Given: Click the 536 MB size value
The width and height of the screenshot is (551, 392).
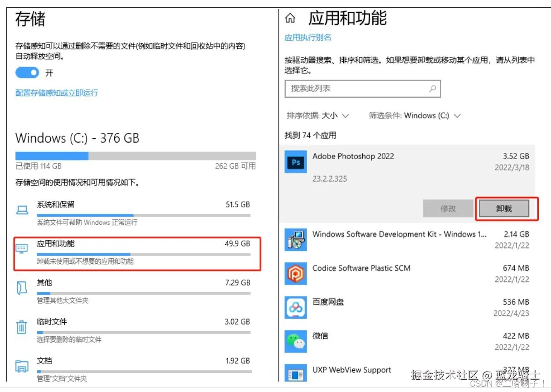Looking at the screenshot, I should coord(516,302).
